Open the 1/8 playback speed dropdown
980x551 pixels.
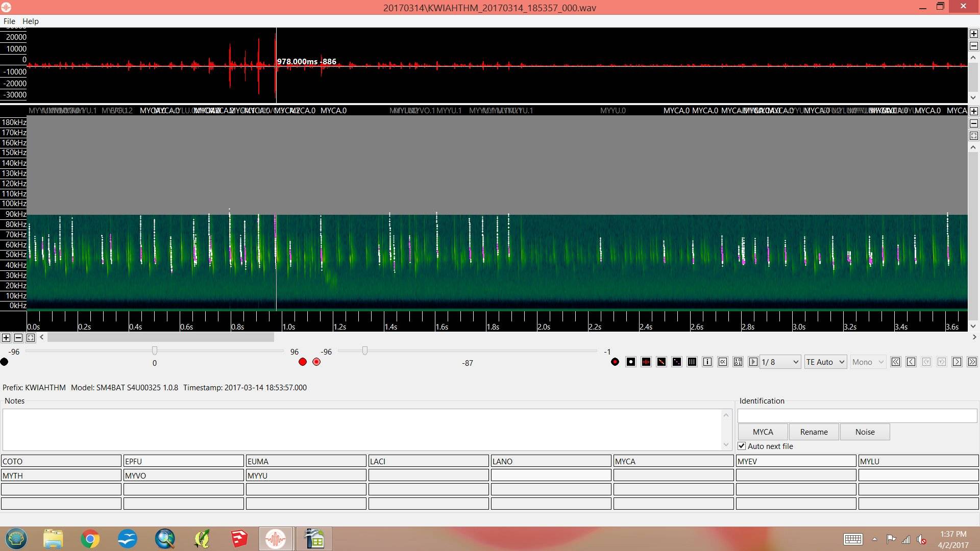(x=780, y=362)
